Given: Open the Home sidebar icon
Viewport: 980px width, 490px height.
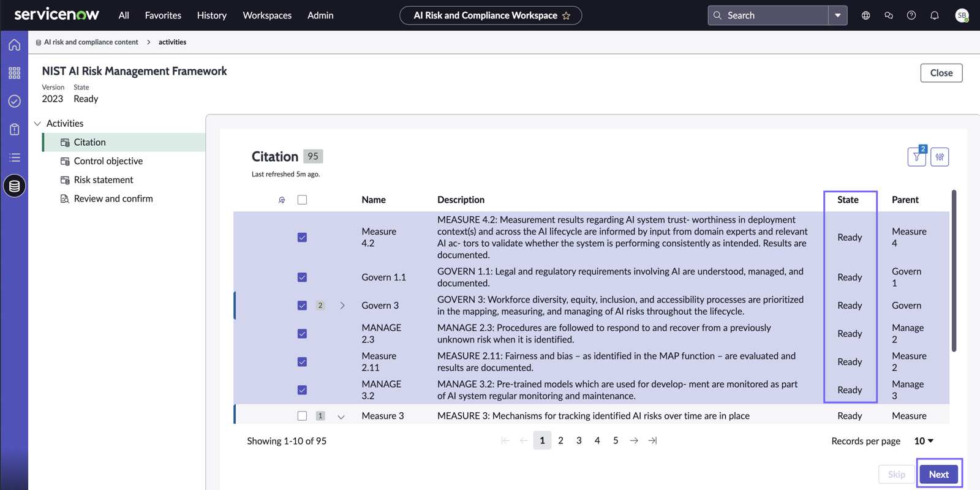Looking at the screenshot, I should coord(14,45).
